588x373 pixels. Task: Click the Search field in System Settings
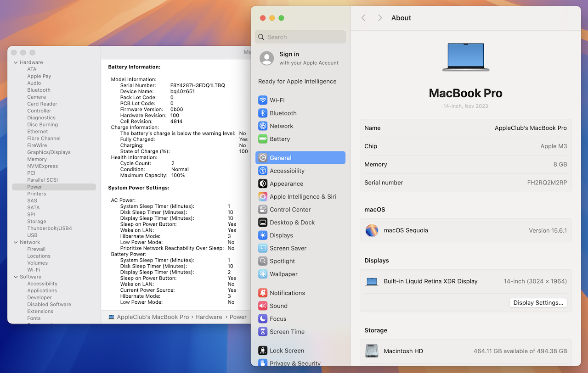[300, 37]
